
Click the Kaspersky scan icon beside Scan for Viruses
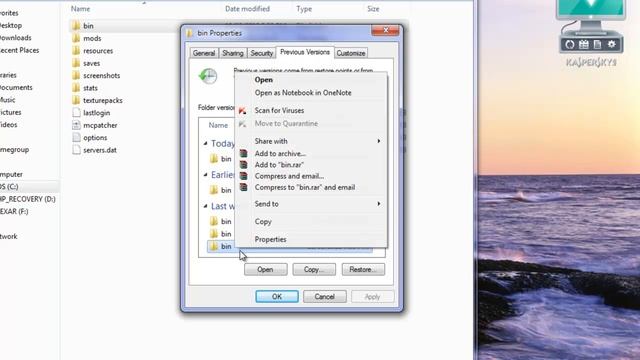point(242,111)
